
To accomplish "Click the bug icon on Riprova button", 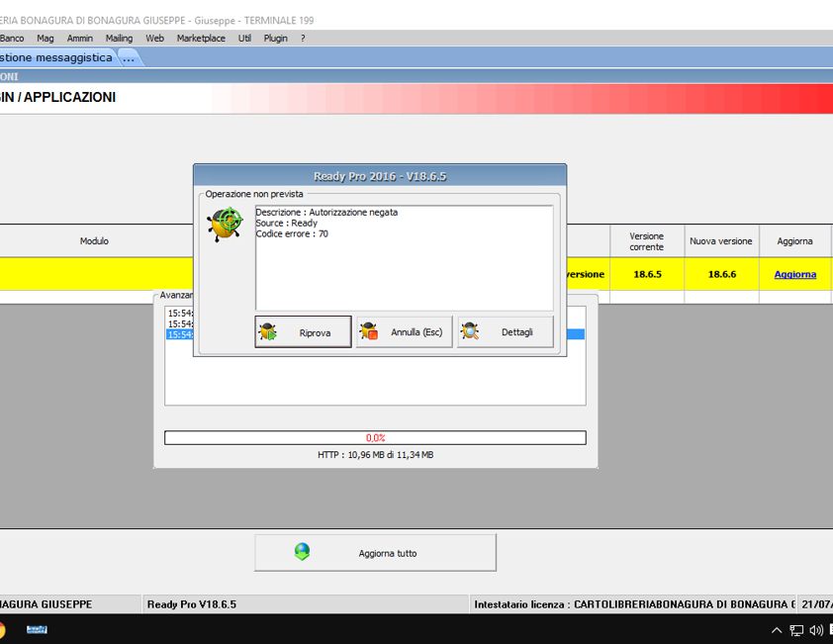I will 268,332.
